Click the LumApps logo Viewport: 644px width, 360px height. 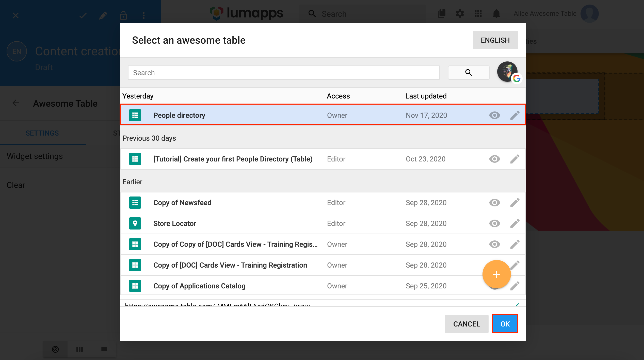[x=246, y=13]
